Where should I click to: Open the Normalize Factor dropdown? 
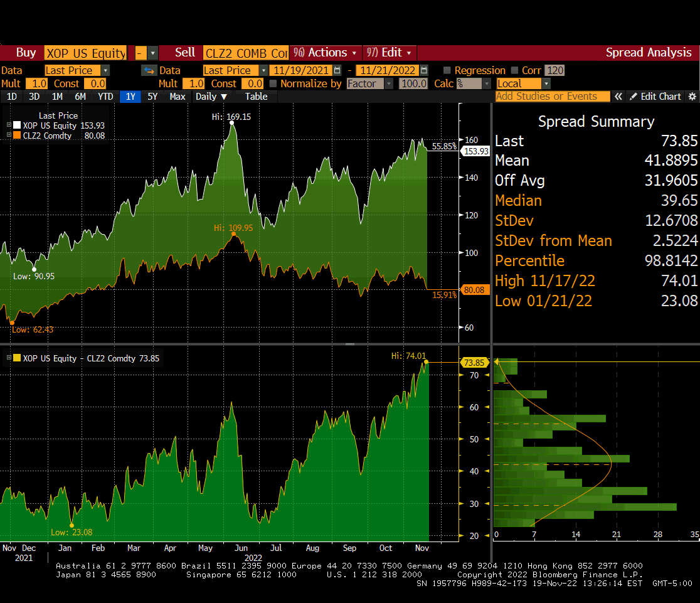click(x=389, y=83)
